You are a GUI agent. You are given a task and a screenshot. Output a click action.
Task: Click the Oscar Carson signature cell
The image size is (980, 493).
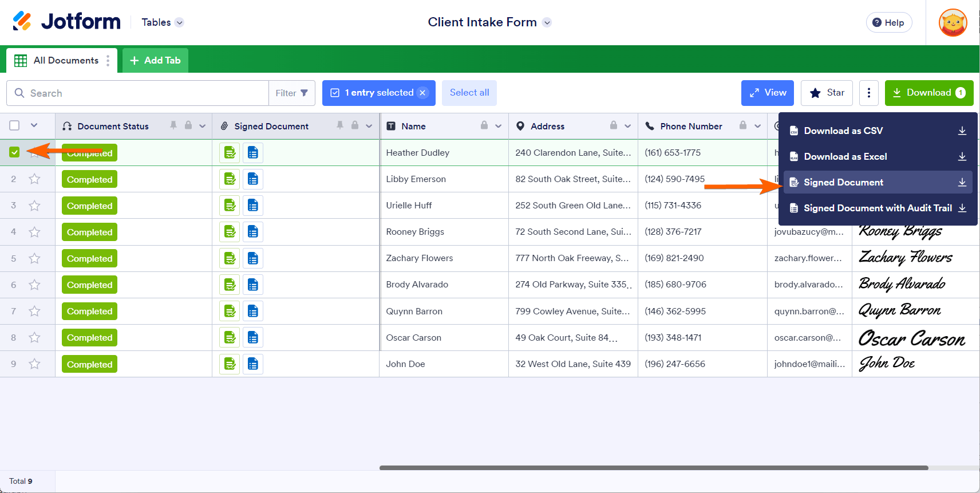[915, 337]
